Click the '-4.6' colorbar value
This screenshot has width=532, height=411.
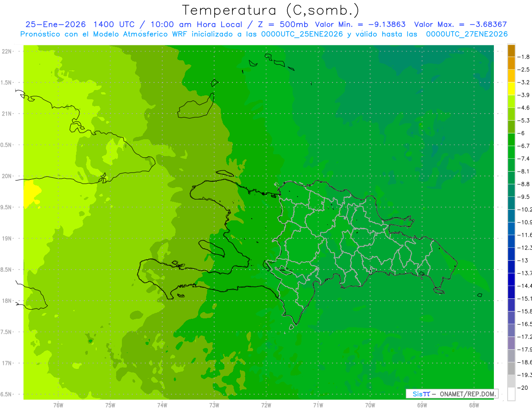tap(524, 108)
